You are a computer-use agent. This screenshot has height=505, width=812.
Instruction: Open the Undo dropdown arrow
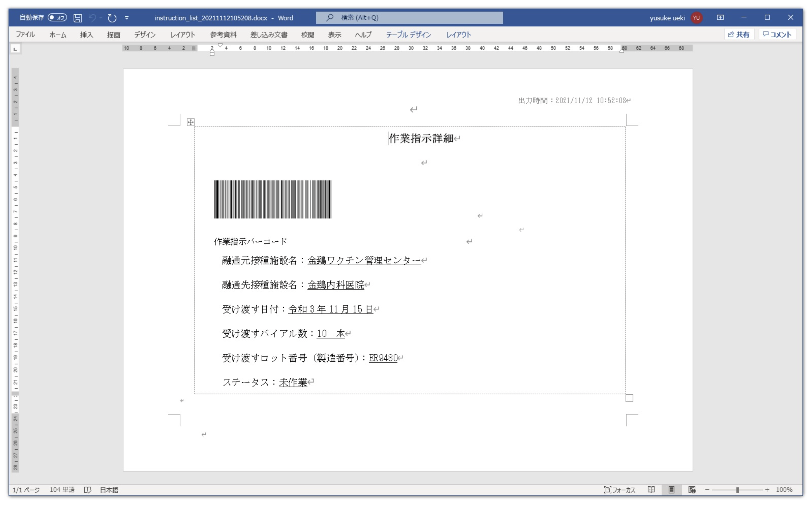pyautogui.click(x=101, y=18)
